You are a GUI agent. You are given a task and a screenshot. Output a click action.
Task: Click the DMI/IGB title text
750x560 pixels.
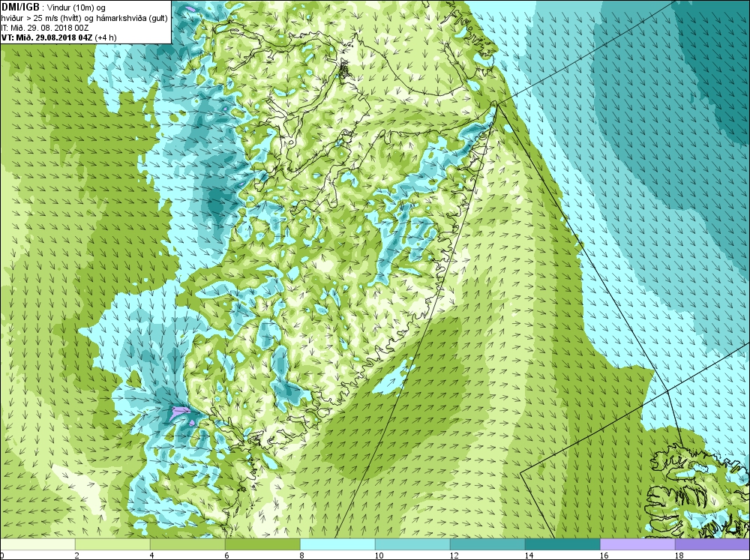20,7
